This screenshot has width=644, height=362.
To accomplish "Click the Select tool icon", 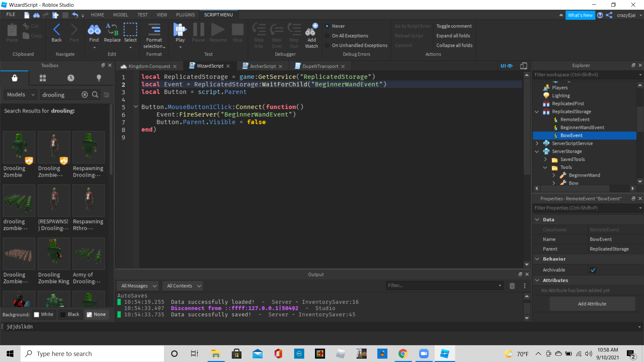I will point(130,33).
